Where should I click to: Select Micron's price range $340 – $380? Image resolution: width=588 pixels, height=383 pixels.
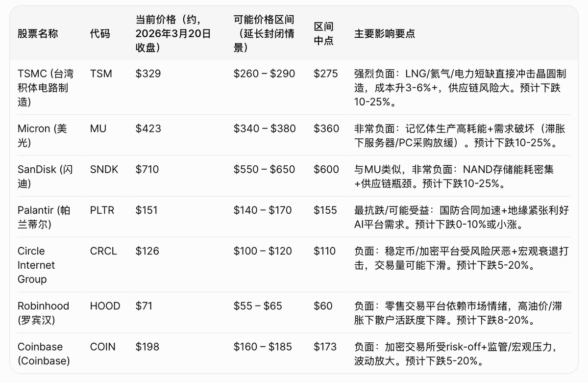[265, 128]
